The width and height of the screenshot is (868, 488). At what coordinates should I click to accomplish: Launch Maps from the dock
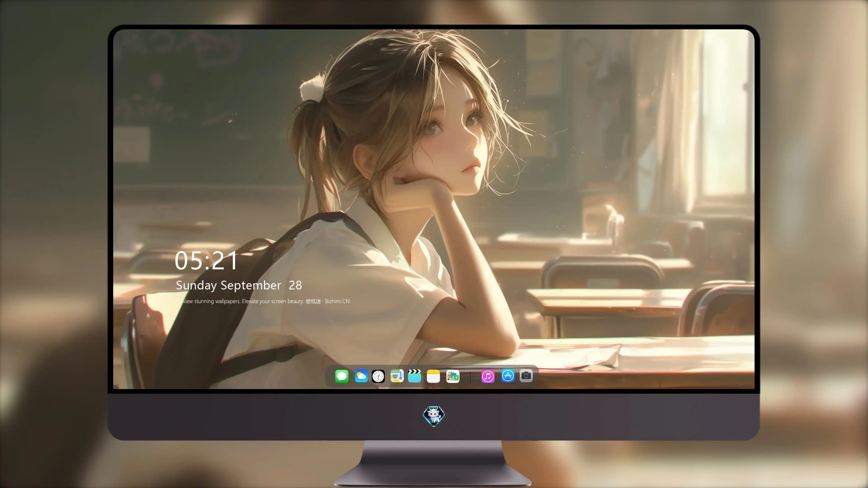tap(397, 376)
